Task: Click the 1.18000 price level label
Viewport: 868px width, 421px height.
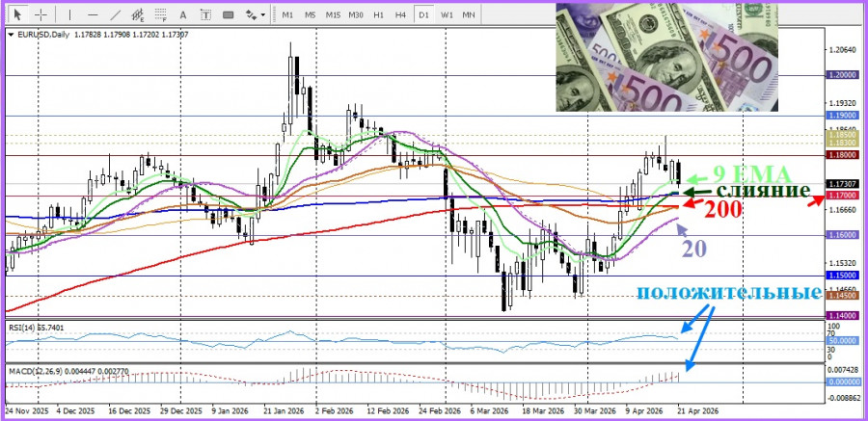Action: [843, 155]
